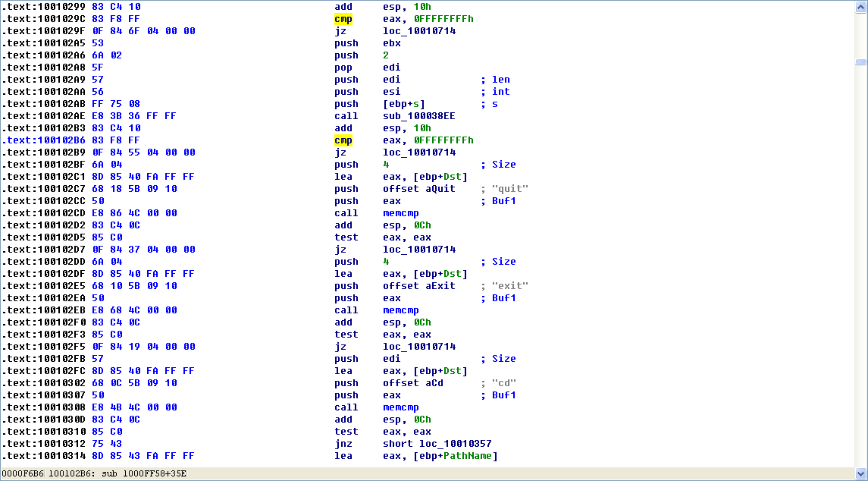
Task: Click the [ebp+s] operand
Action: (404, 104)
